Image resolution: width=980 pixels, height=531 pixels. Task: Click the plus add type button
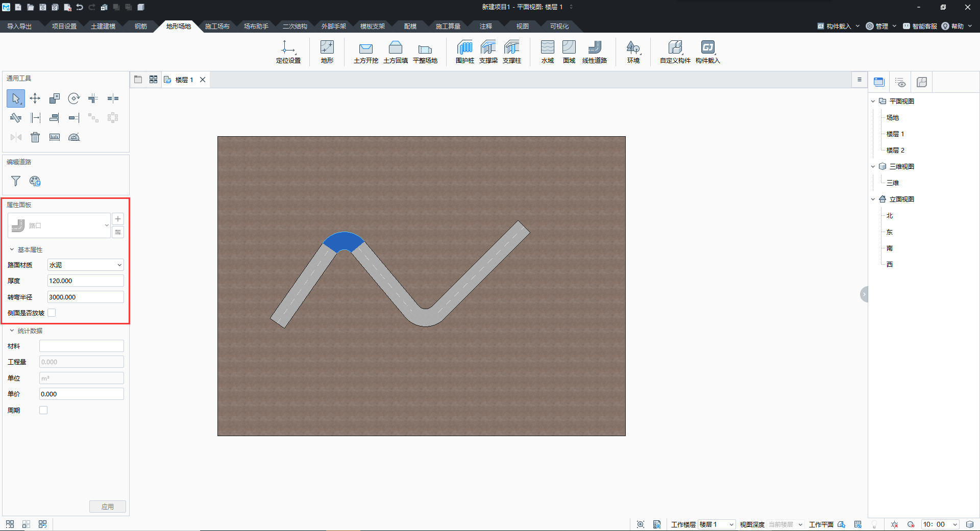(118, 219)
